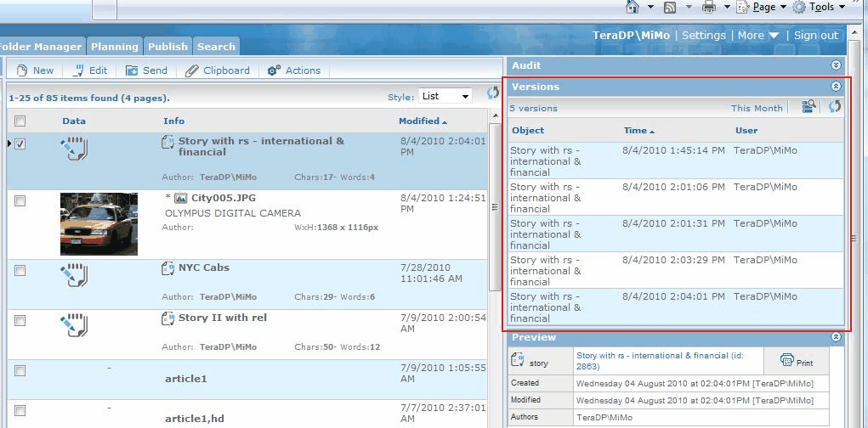Click the taxi cab image thumbnail
868x428 pixels.
pos(99,223)
